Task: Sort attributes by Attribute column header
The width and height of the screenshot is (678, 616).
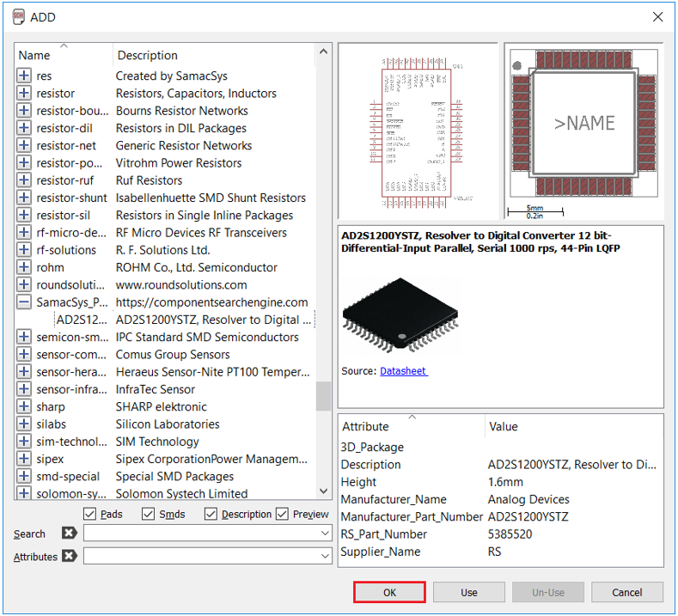Action: (412, 426)
